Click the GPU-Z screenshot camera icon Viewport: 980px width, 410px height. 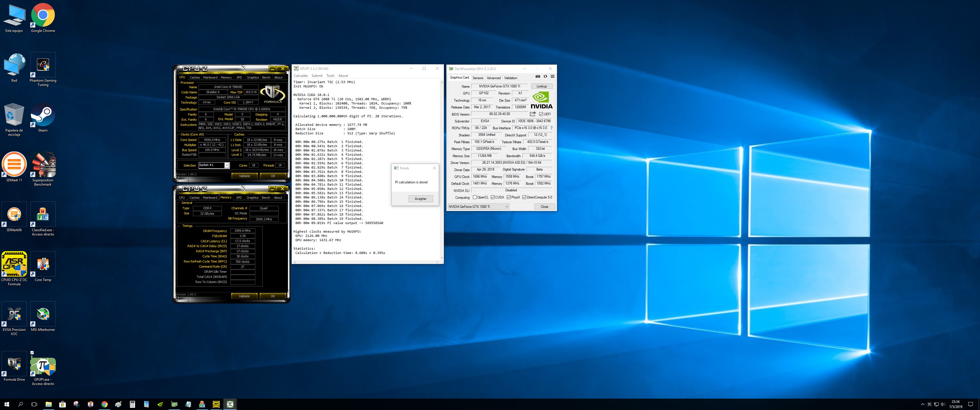(538, 76)
